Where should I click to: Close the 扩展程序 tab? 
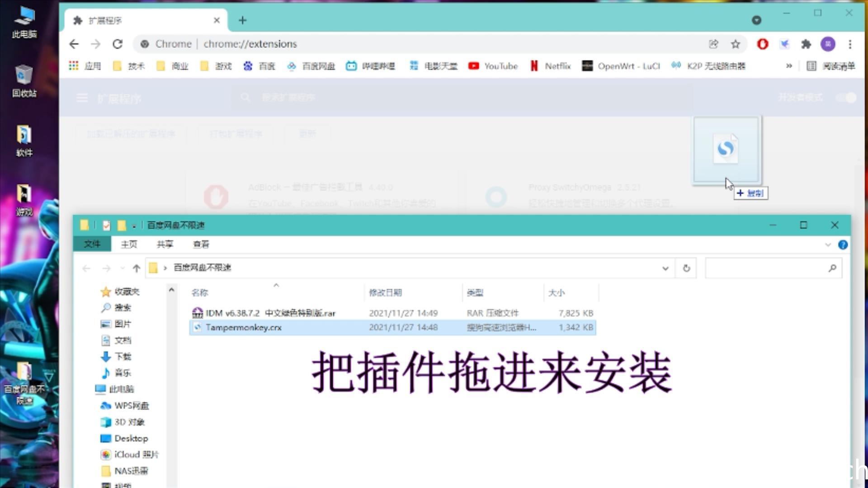coord(217,20)
